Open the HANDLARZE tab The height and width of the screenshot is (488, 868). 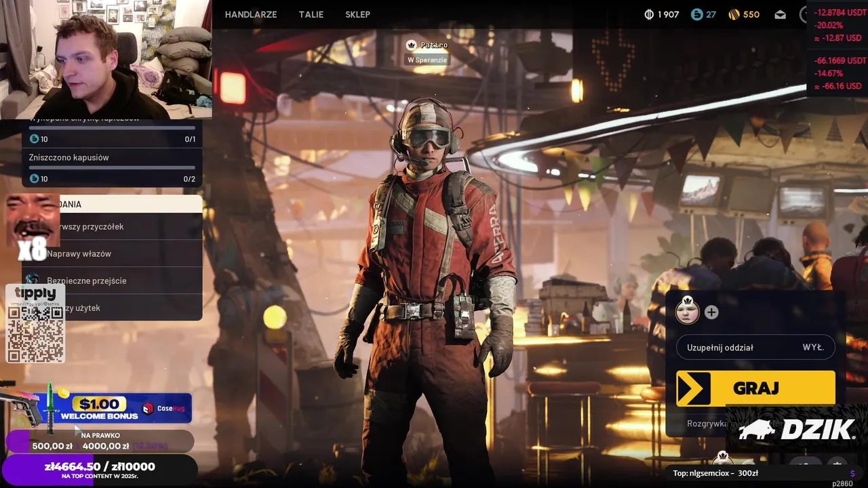[x=251, y=14]
